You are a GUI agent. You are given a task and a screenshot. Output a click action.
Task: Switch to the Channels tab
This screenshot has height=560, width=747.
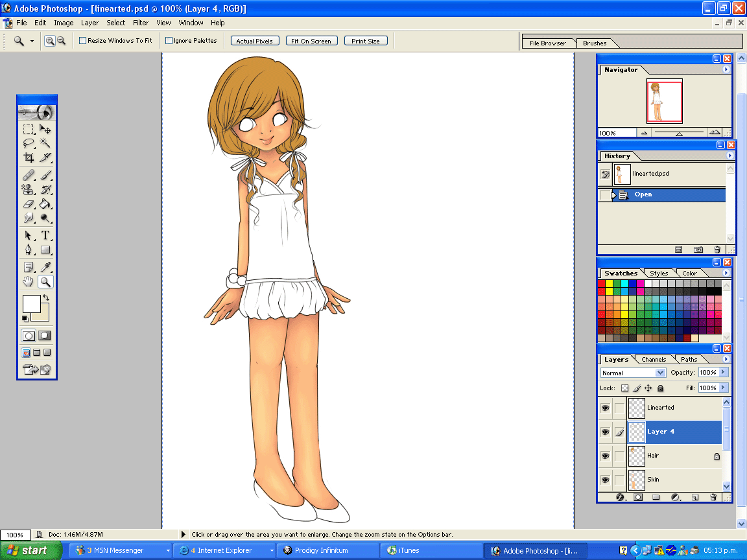point(654,360)
